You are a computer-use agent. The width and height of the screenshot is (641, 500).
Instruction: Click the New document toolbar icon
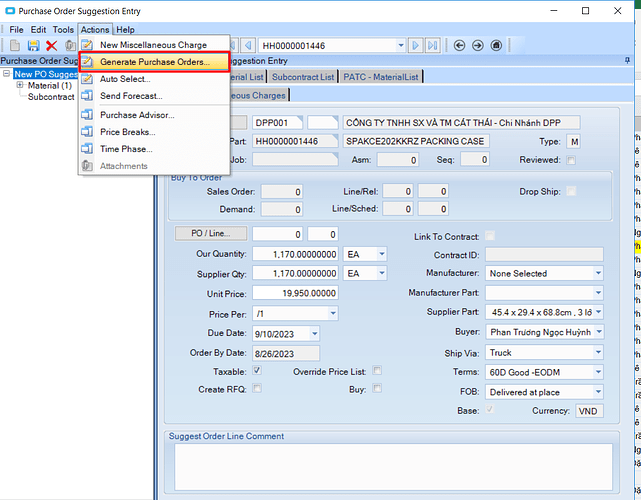tap(15, 45)
